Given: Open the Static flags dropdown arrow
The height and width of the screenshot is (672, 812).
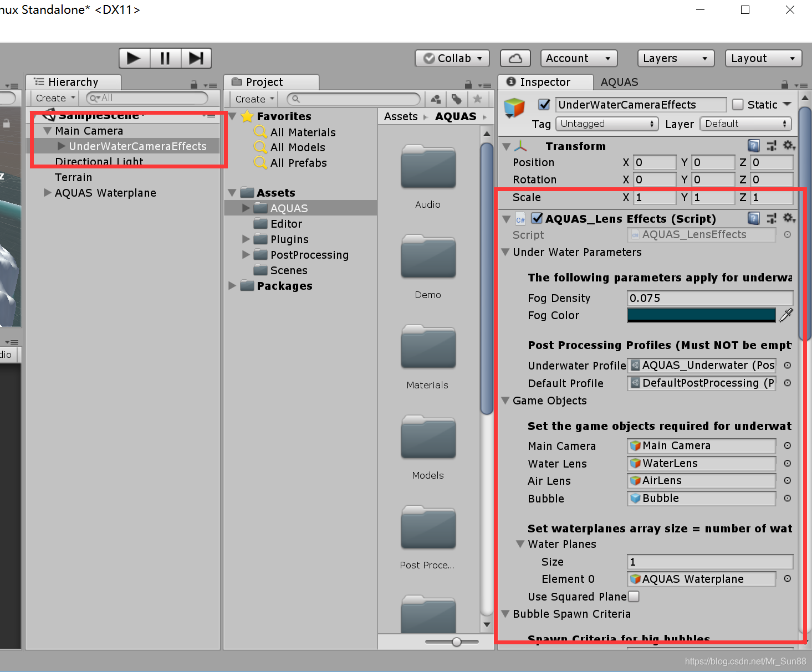Looking at the screenshot, I should click(787, 104).
